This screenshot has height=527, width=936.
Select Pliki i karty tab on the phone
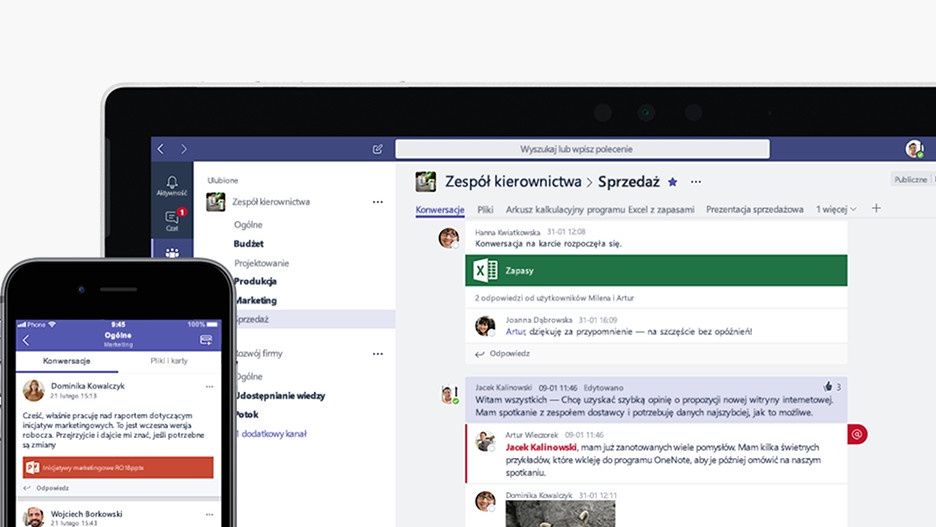pyautogui.click(x=169, y=361)
